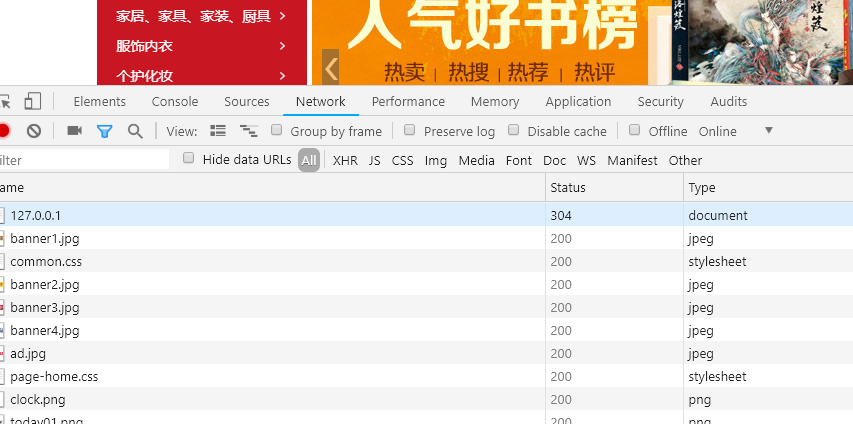Screen dimensions: 853x424
Task: Toggle the device toolbar icon
Action: (x=33, y=102)
